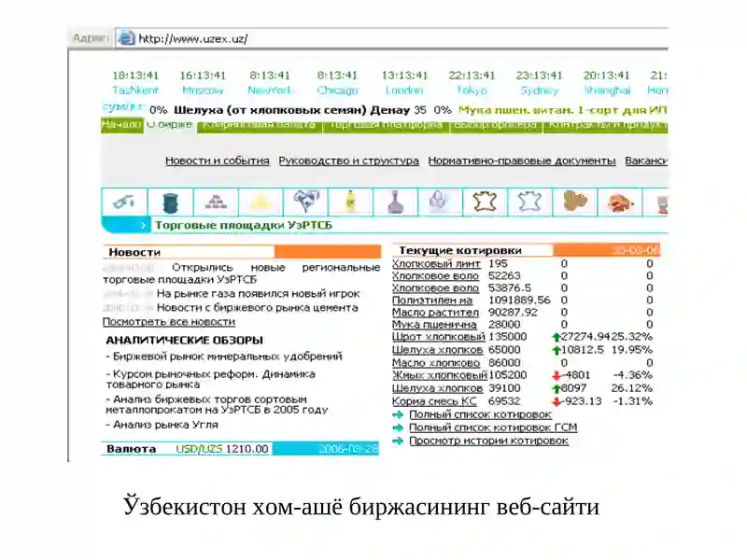This screenshot has width=747, height=560.
Task: Click Хлопковое воло link priced 53876.5
Action: click(x=435, y=288)
